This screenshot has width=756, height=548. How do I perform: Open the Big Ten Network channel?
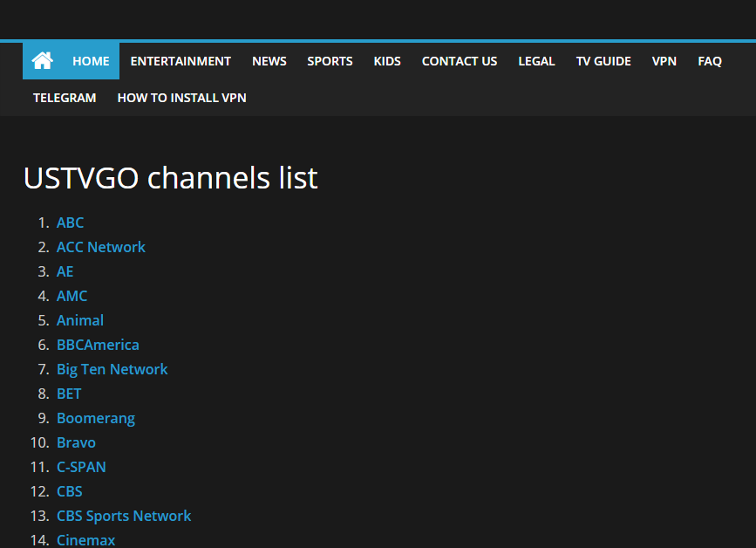[x=112, y=369]
